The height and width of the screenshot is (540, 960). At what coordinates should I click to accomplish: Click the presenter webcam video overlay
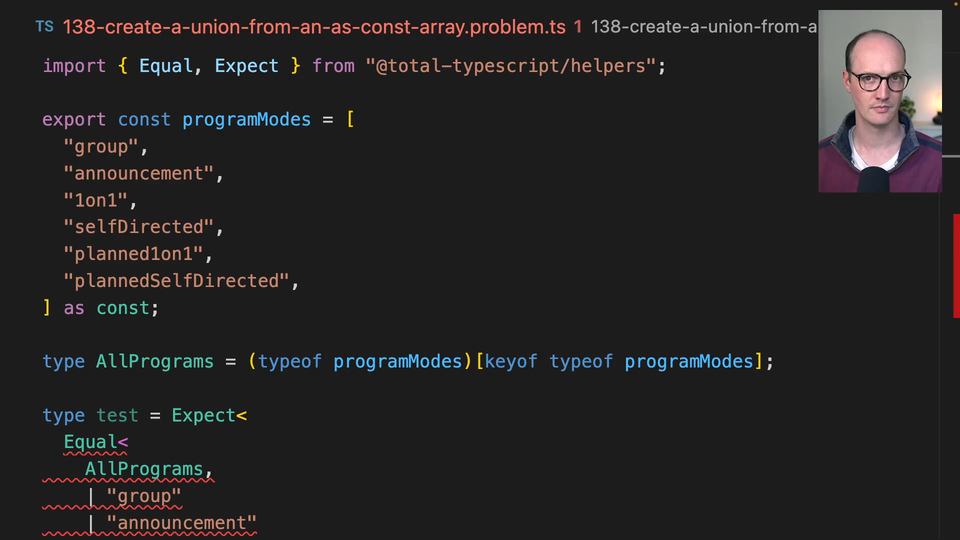879,101
